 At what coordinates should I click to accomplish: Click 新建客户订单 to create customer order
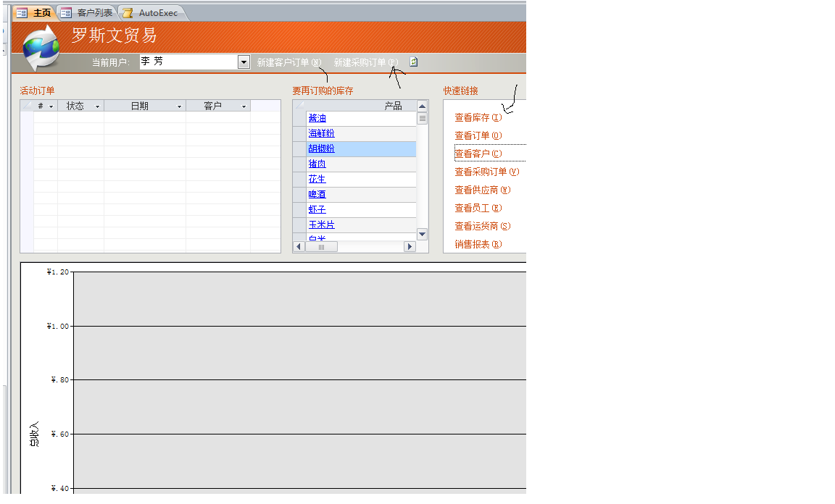click(x=288, y=63)
